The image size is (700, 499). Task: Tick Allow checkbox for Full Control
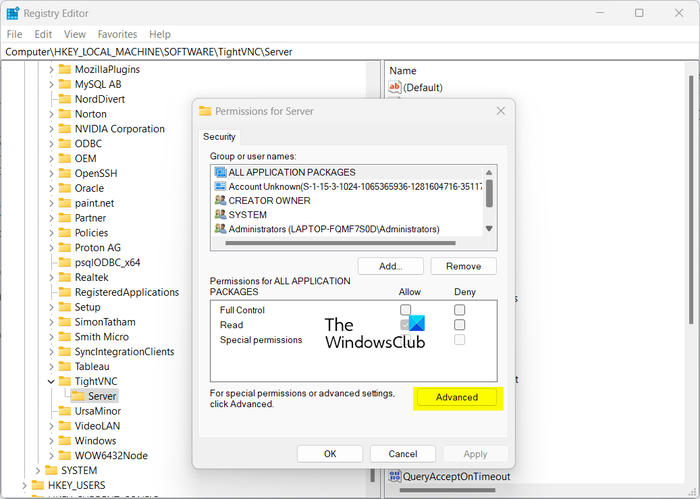pyautogui.click(x=405, y=310)
